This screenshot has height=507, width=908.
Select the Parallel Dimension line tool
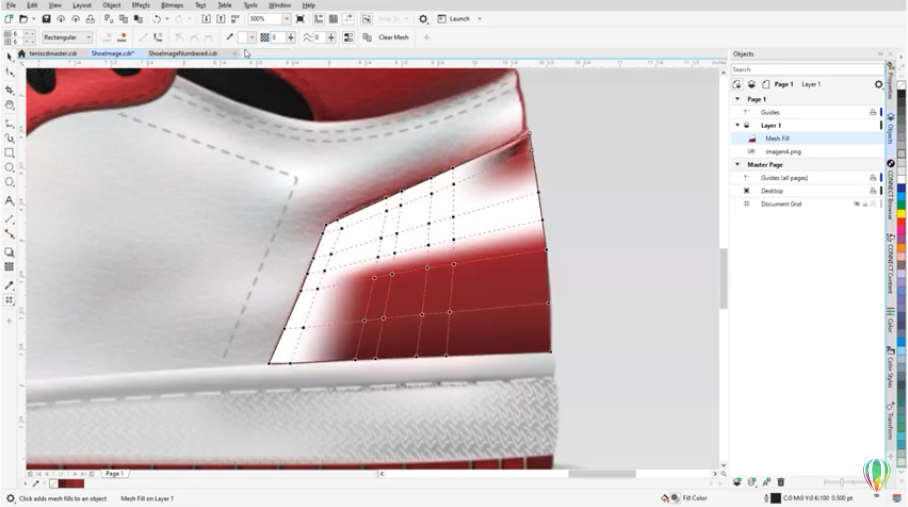[x=9, y=219]
